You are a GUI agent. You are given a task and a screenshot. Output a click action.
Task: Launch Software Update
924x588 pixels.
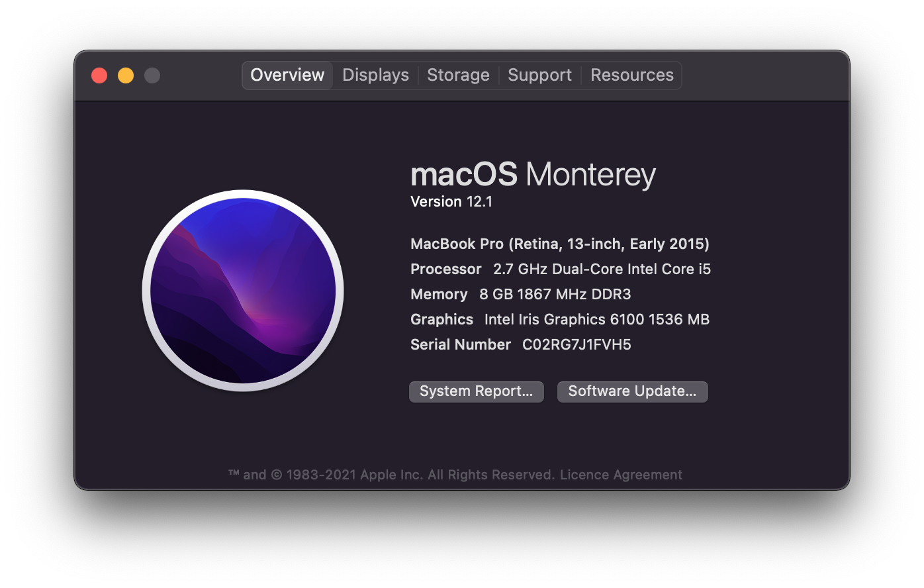tap(632, 391)
